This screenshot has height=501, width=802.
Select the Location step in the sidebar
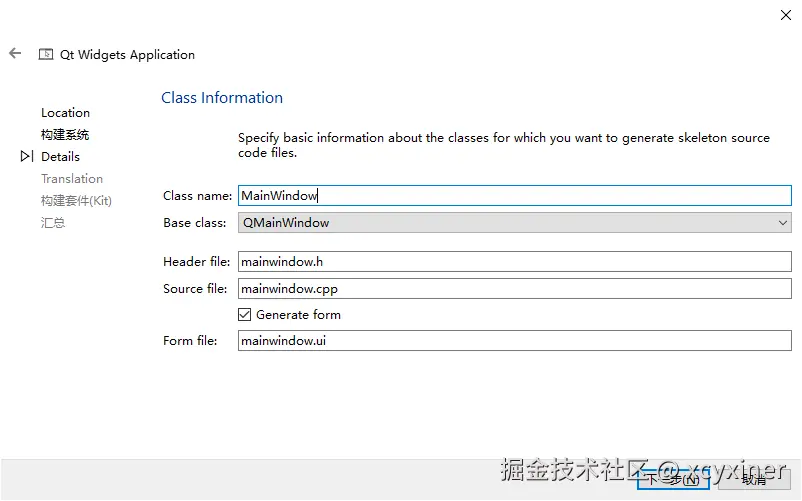point(65,113)
